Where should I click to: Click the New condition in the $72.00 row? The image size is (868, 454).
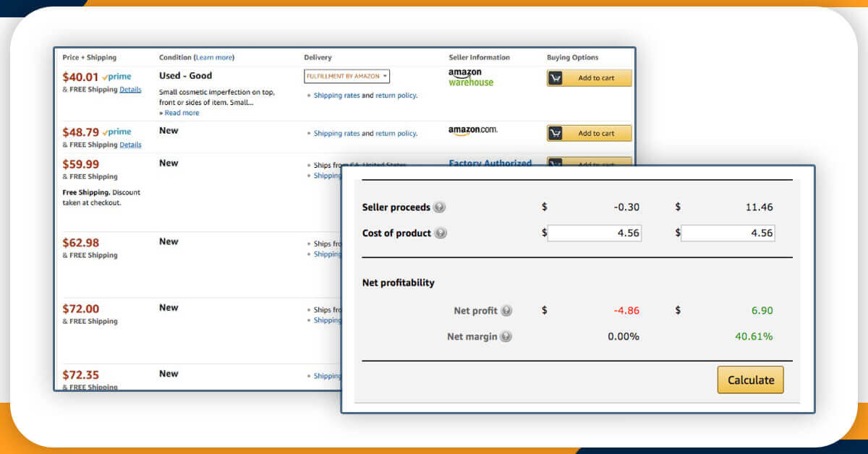pyautogui.click(x=169, y=307)
